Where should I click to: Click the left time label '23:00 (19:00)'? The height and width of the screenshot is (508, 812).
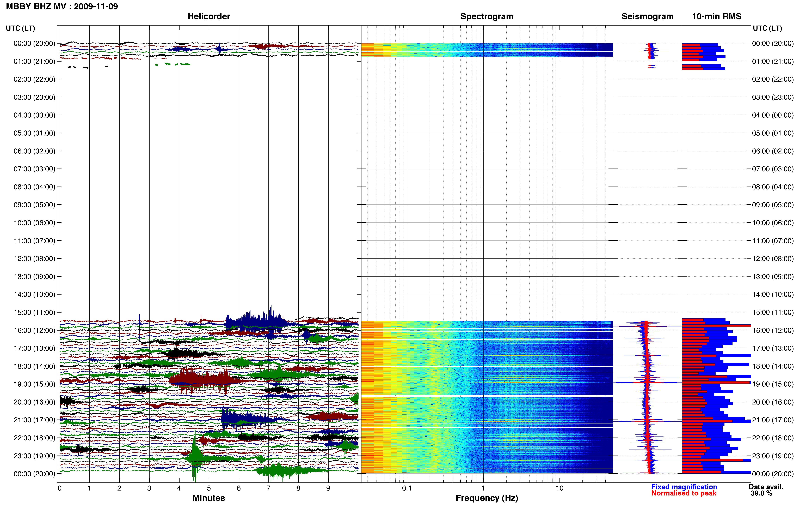click(x=34, y=456)
